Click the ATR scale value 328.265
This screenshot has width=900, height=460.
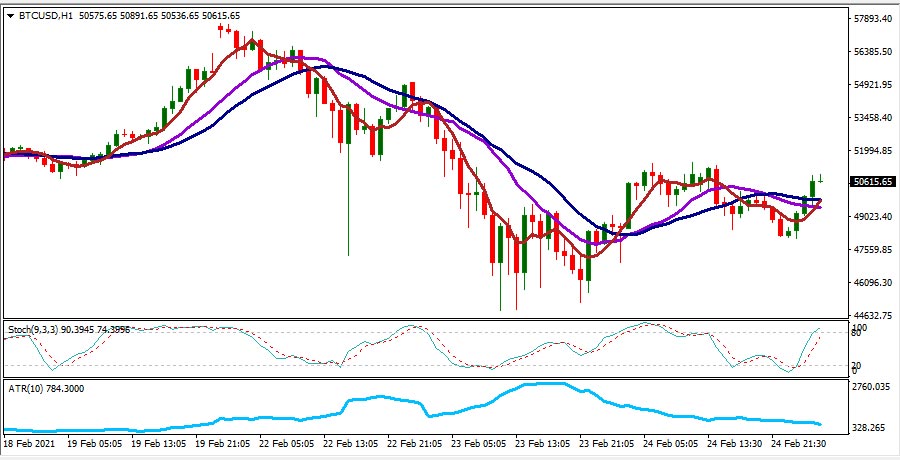pyautogui.click(x=869, y=428)
